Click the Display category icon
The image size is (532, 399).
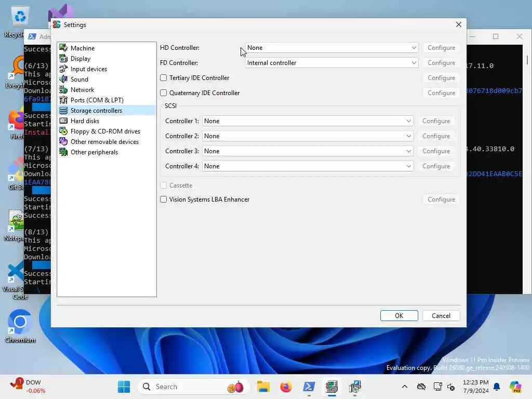[x=63, y=58]
